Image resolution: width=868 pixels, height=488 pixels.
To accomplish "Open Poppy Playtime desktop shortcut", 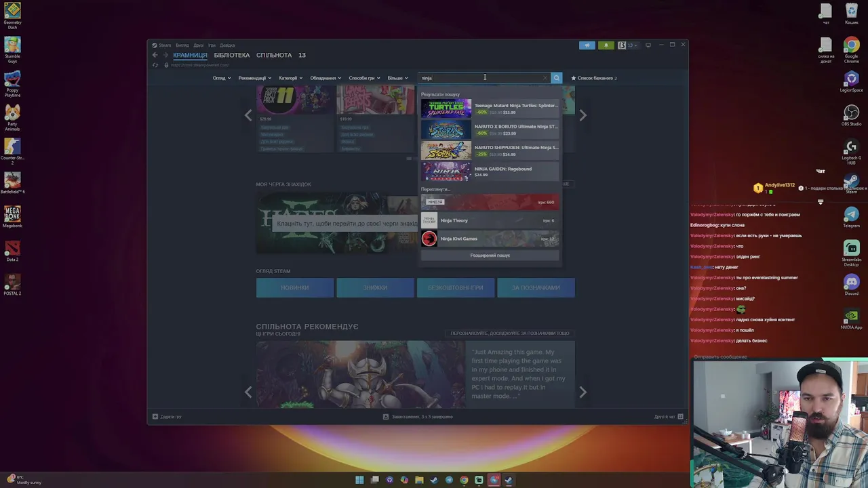I will tap(12, 84).
